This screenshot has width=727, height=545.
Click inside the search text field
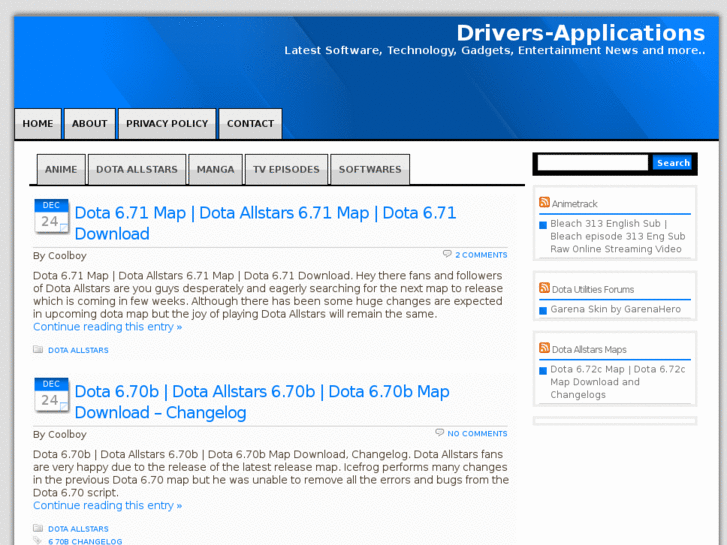click(593, 163)
